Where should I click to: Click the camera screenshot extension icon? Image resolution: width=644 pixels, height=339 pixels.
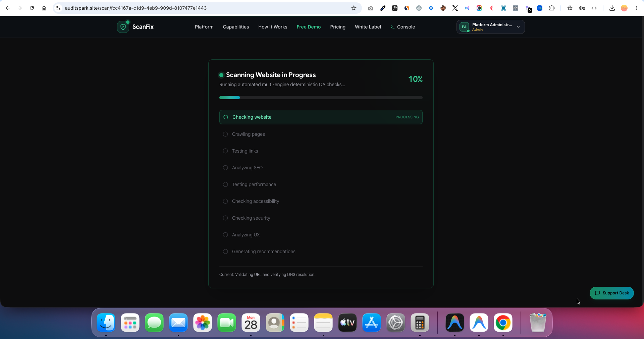click(371, 8)
